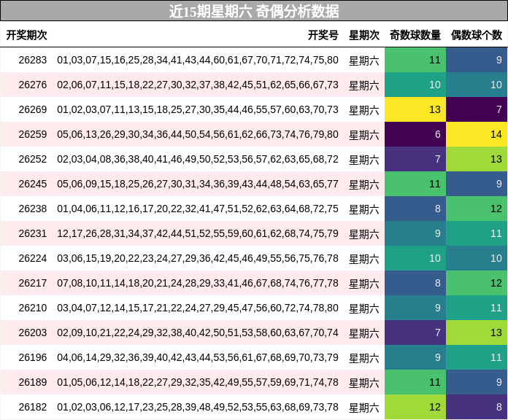Image resolution: width=508 pixels, height=420 pixels.
Task: Click even count 11 in row 26196
Action: [x=477, y=357]
